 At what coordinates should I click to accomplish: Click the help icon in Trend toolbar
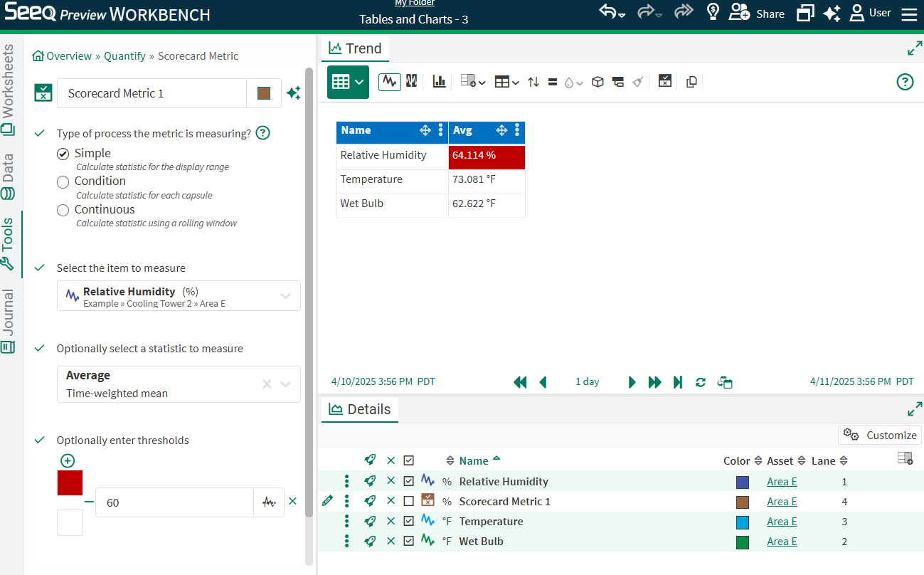coord(904,82)
